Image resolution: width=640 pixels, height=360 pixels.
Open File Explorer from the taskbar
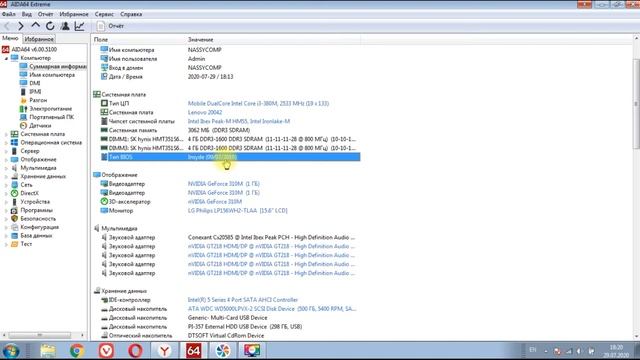click(x=48, y=351)
